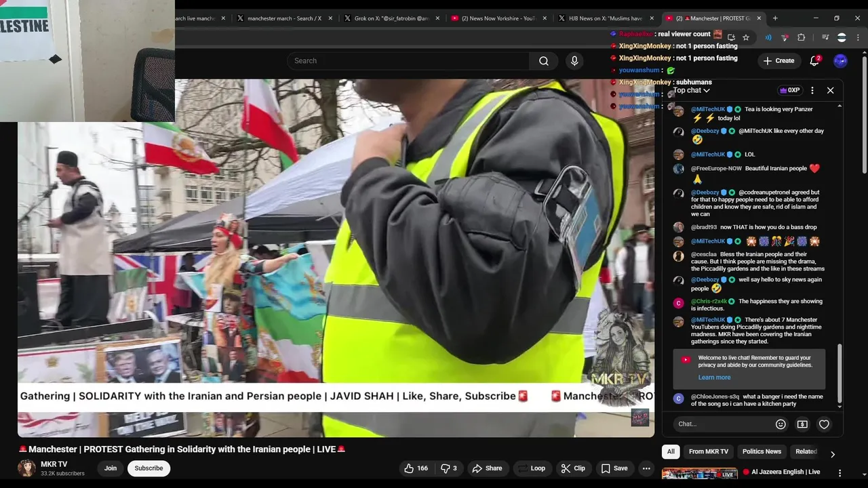Switch to News Now Yorkshire YouTube tab
Screen dimensions: 868x488
498,18
